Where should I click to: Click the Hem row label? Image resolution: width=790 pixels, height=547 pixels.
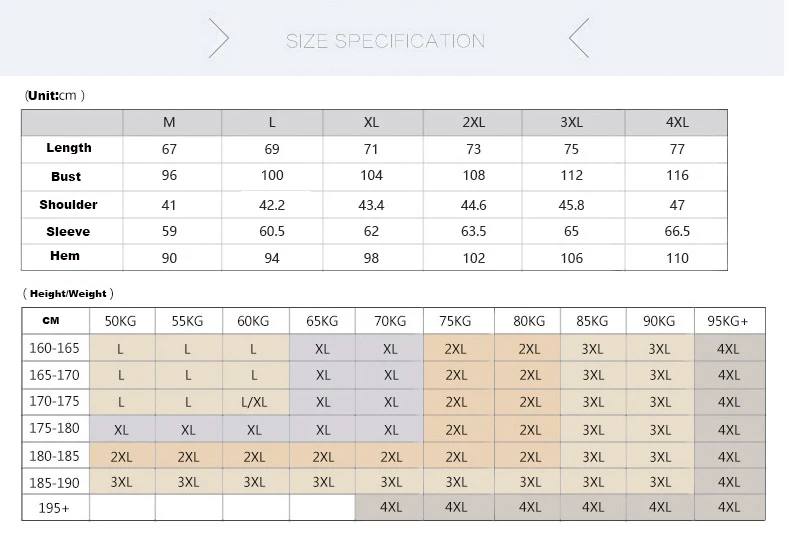click(x=65, y=256)
